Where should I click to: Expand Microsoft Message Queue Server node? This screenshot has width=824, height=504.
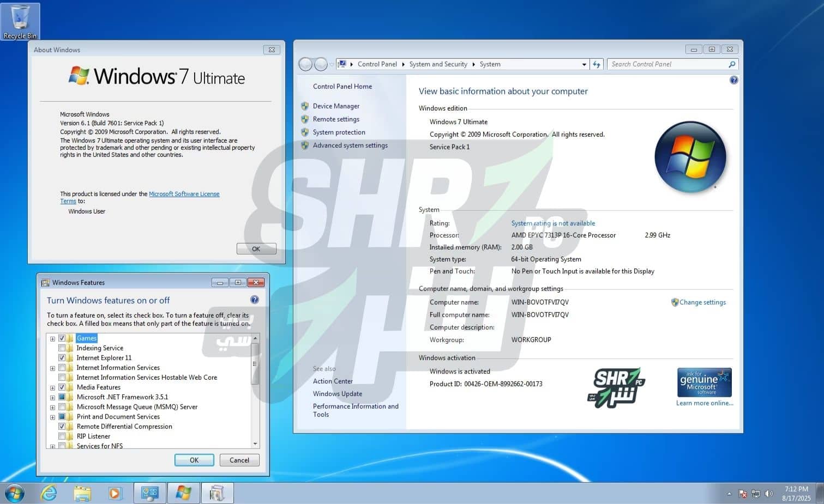point(52,408)
